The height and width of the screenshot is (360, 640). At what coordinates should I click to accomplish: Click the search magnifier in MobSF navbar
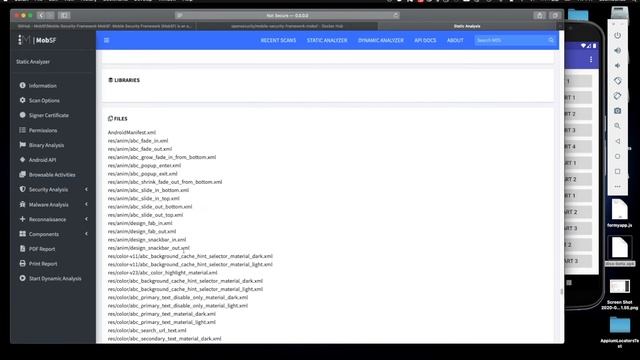[551, 40]
